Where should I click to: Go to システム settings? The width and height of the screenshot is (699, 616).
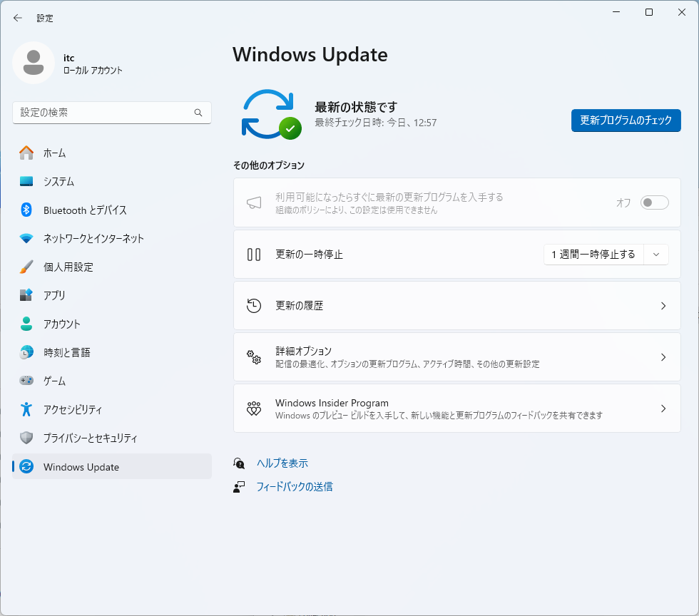112,181
